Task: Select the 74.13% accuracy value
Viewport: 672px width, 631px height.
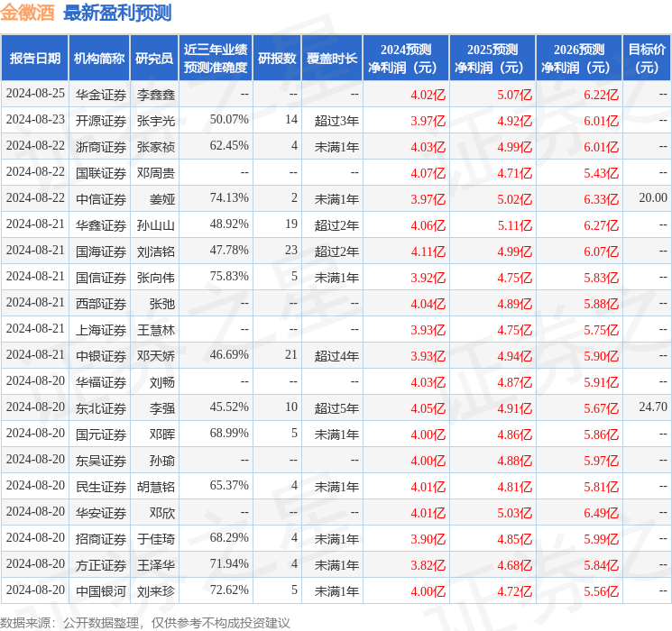Action: pyautogui.click(x=229, y=198)
